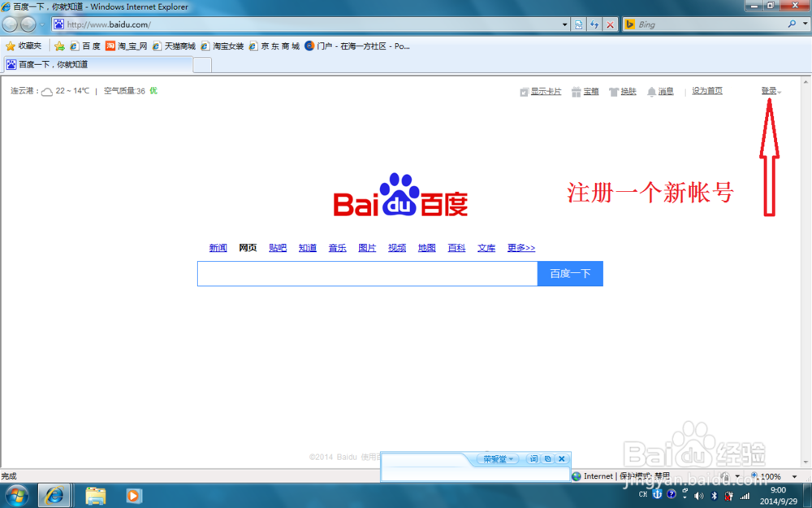Open the 新闻 search category
812x508 pixels.
[x=218, y=248]
